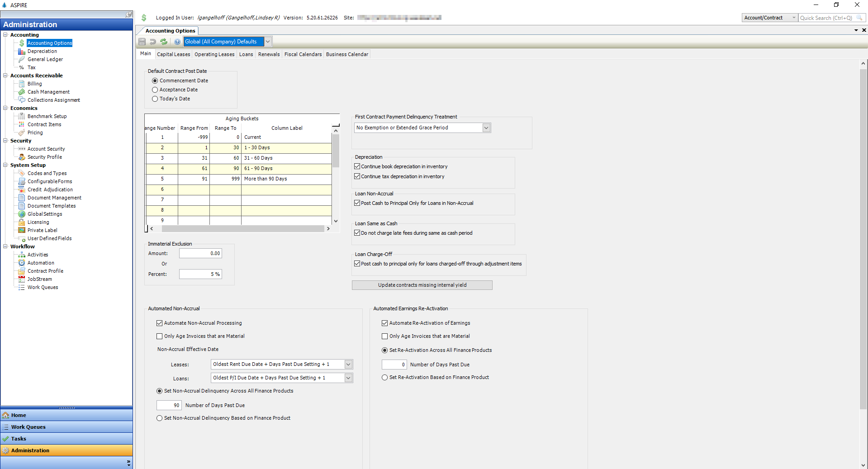Open First Contract Payment Delinquency Treatment dropdown
Image resolution: width=868 pixels, height=469 pixels.
486,128
